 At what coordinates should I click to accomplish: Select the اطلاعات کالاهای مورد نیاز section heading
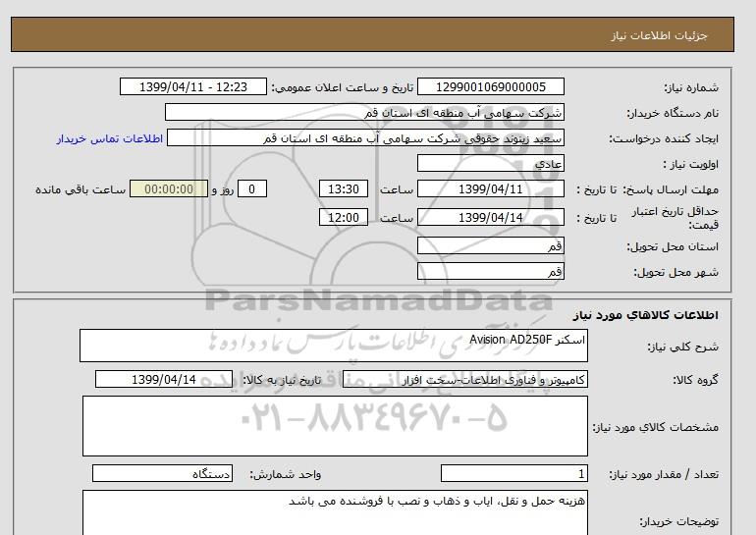[646, 315]
